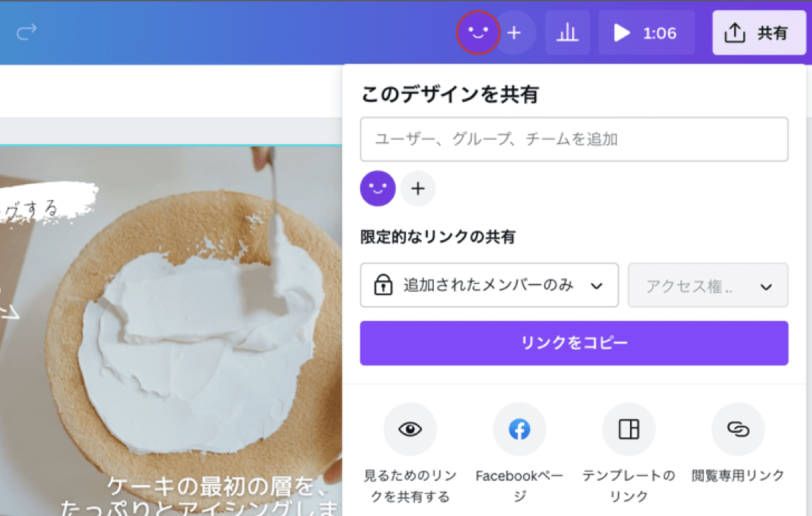The width and height of the screenshot is (812, 516).
Task: Click the 限定的なリンクの共有 label
Action: 438,236
